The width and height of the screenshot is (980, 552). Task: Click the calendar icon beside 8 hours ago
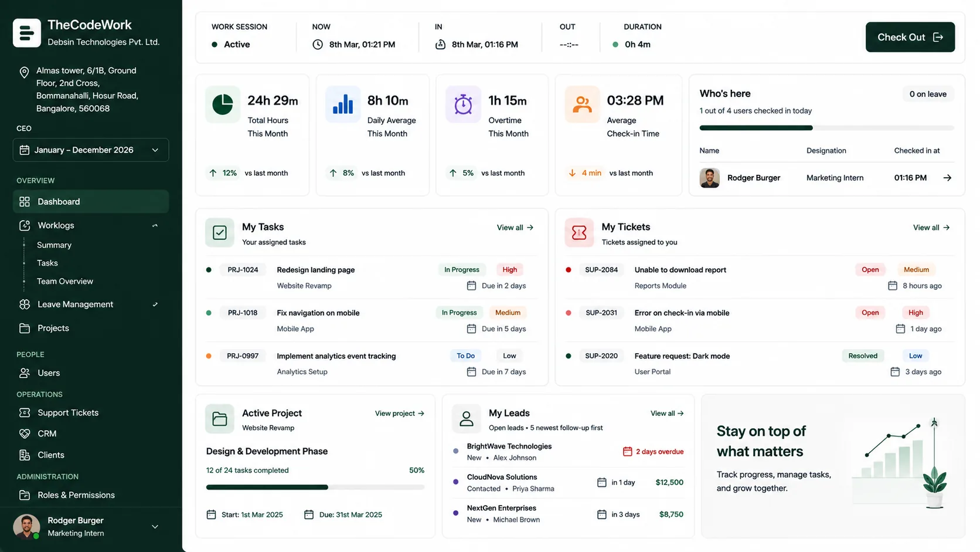(x=893, y=286)
